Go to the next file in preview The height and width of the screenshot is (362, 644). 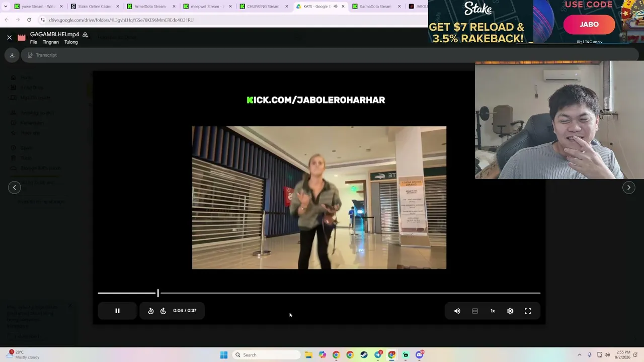tap(629, 188)
